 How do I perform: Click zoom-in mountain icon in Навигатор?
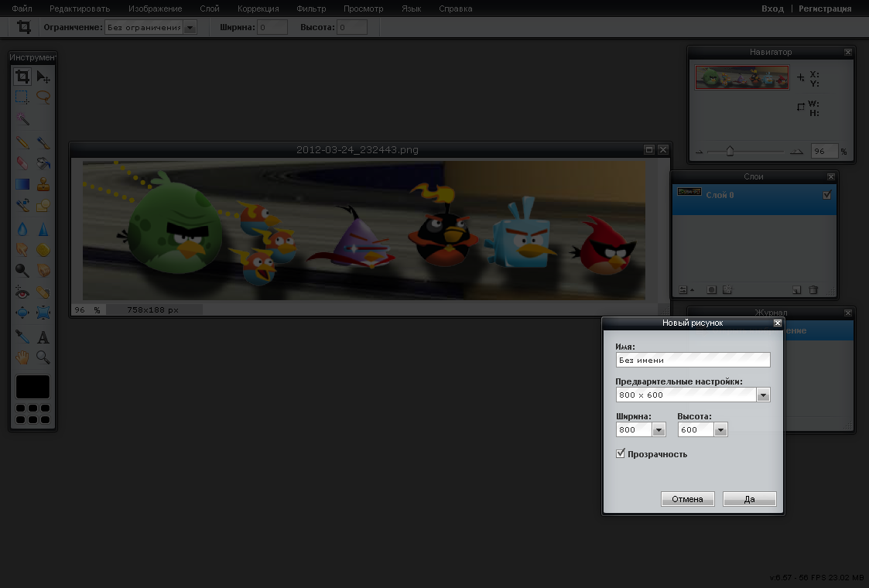(796, 152)
